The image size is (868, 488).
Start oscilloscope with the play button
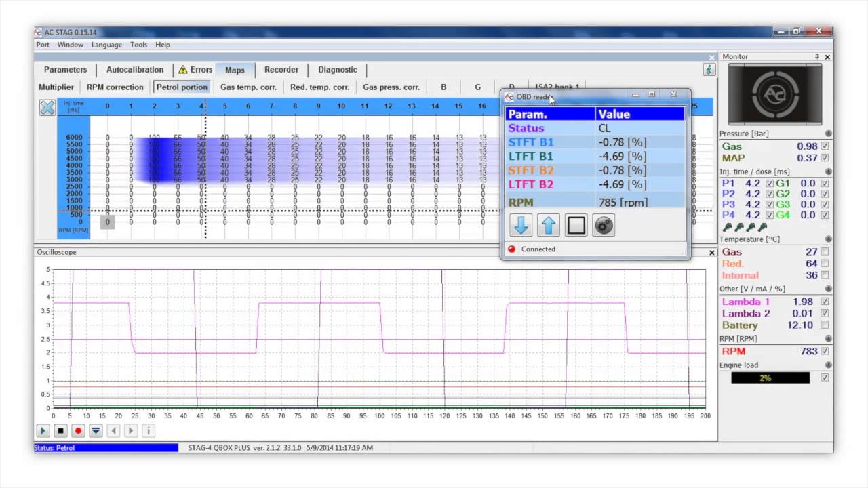(43, 430)
